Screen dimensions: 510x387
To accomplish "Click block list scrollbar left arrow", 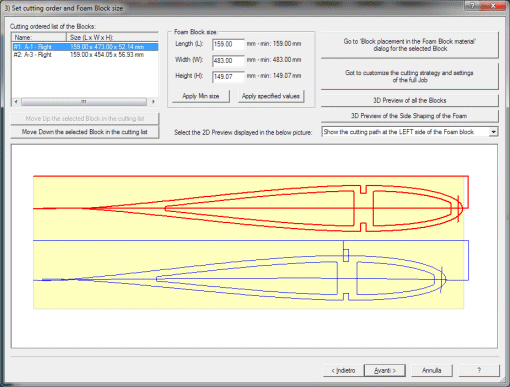I will pos(16,101).
